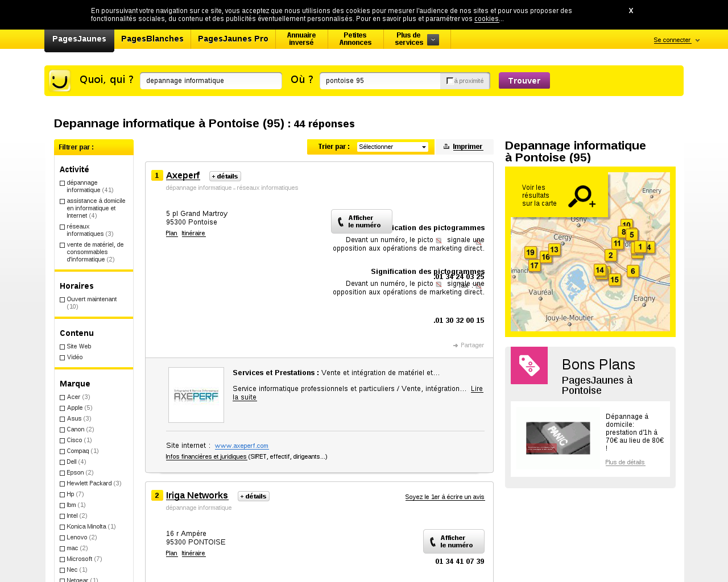Click the Partager arrow icon for Axeperf
This screenshot has height=582, width=728.
pos(456,346)
